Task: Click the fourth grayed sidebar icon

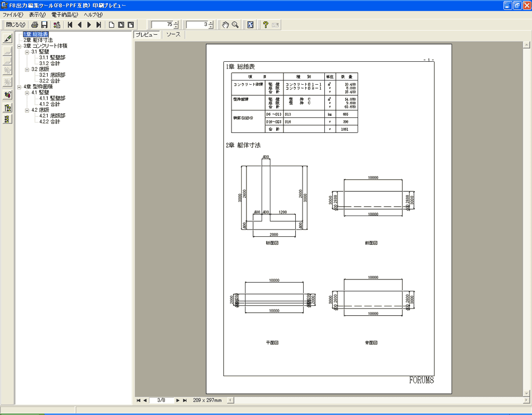Action: coord(7,70)
